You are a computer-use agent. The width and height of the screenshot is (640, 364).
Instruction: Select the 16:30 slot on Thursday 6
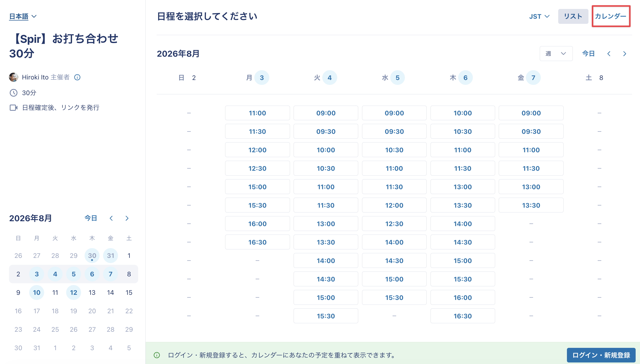tap(463, 316)
